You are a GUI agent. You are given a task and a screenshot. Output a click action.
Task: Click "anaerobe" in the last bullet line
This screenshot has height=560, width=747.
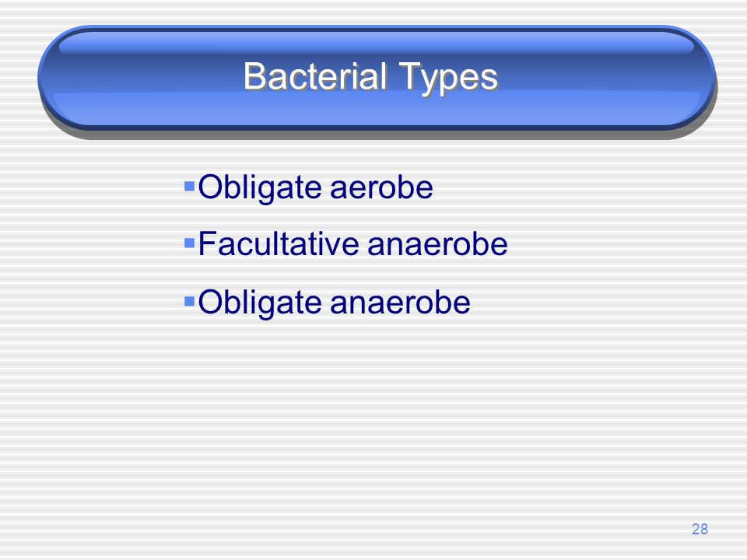(x=400, y=302)
